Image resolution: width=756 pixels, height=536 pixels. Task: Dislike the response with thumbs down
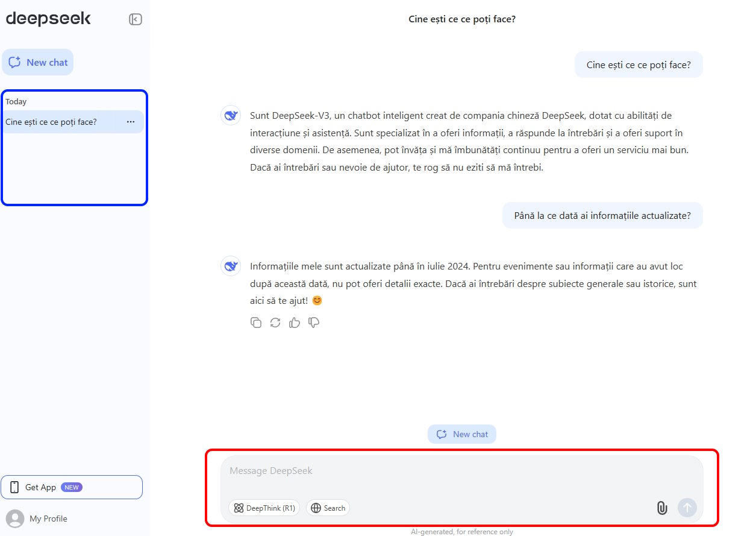point(314,323)
